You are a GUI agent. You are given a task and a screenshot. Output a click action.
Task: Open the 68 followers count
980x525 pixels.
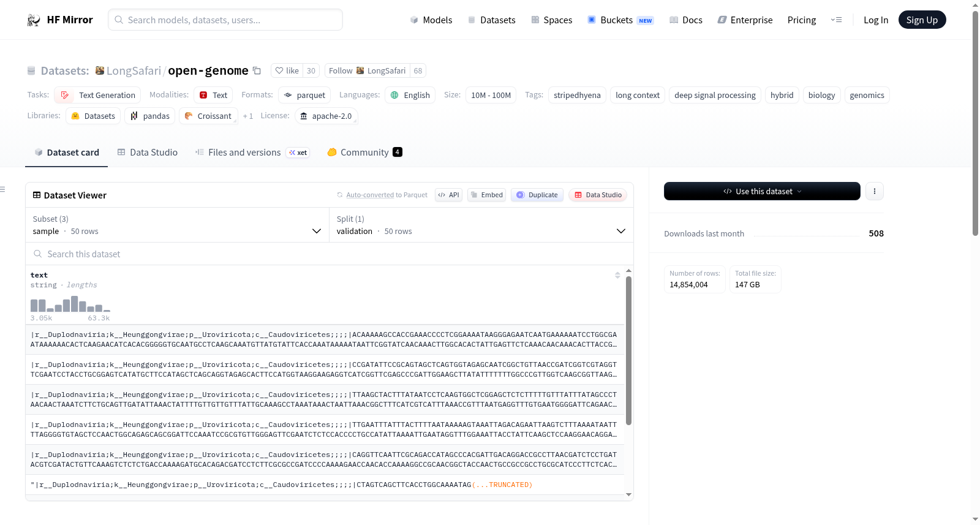(x=418, y=70)
